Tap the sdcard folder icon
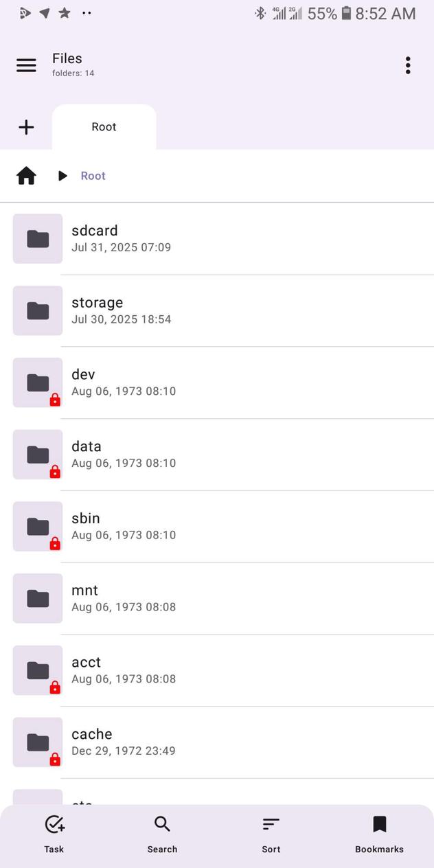Viewport: 434px width, 868px height. tap(37, 239)
